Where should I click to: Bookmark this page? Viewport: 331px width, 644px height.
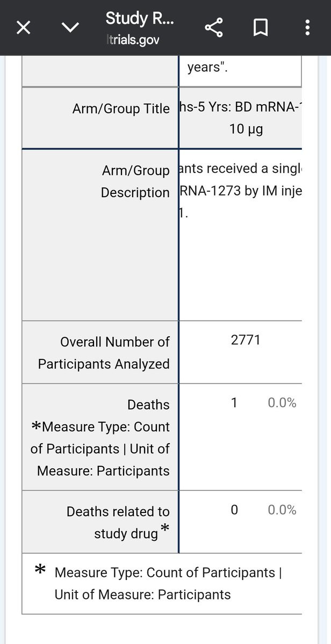pyautogui.click(x=261, y=28)
